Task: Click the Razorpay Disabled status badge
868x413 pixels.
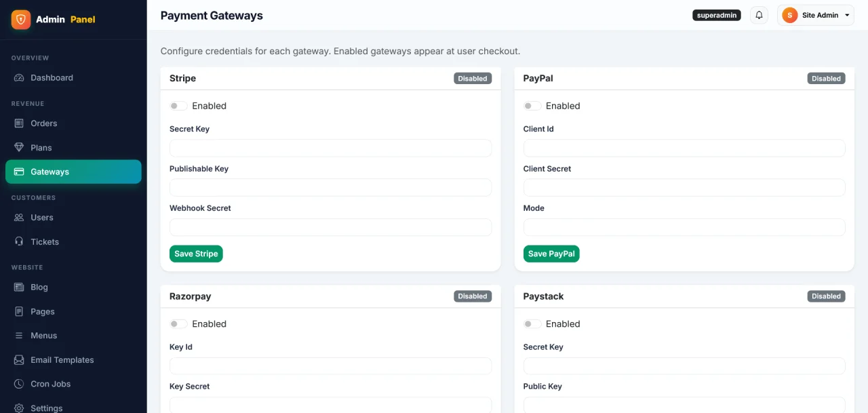Action: [473, 296]
